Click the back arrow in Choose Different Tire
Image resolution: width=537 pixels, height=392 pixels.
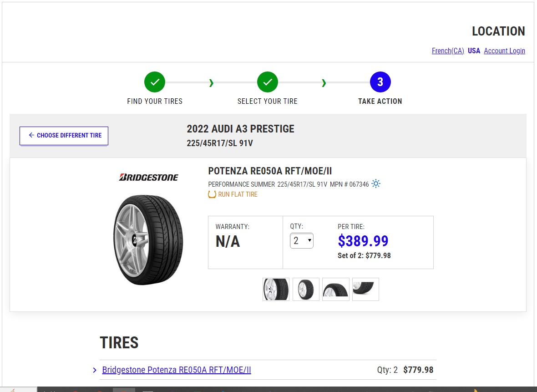[31, 135]
